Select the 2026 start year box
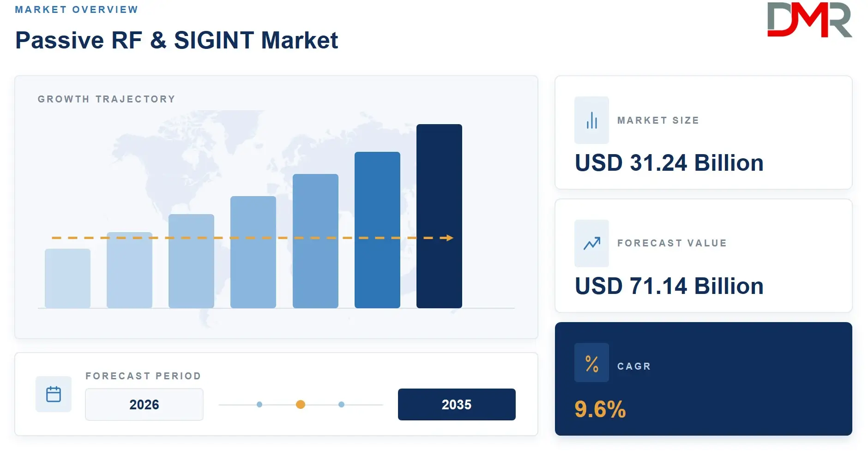The image size is (868, 455). click(144, 404)
